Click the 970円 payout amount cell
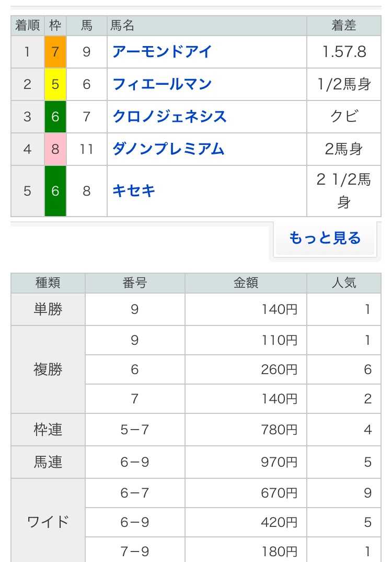The width and height of the screenshot is (392, 562). coord(246,462)
